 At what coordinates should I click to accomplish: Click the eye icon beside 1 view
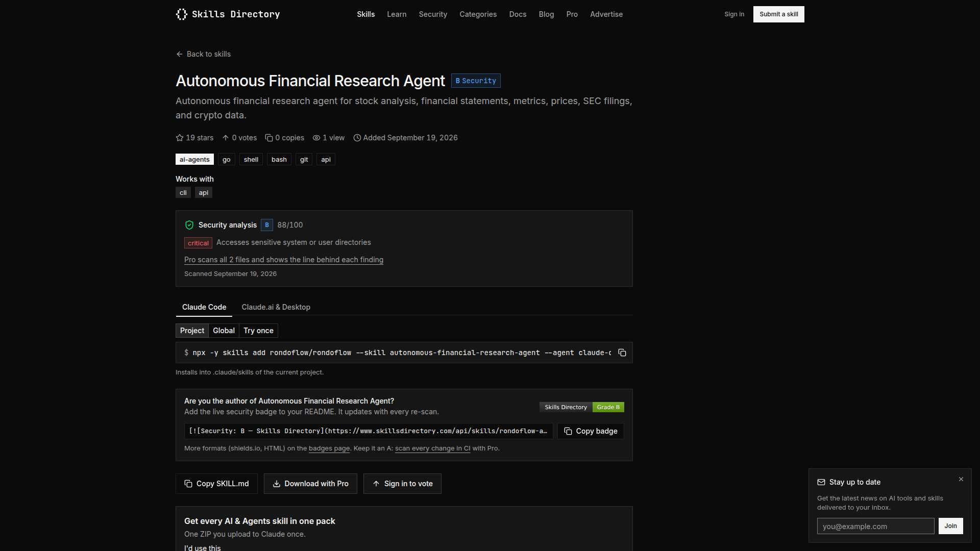316,138
